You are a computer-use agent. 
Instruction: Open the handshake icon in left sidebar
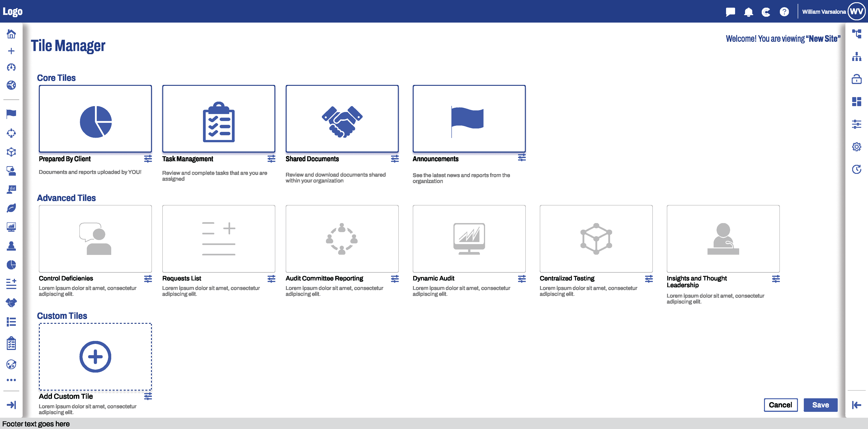point(11,303)
